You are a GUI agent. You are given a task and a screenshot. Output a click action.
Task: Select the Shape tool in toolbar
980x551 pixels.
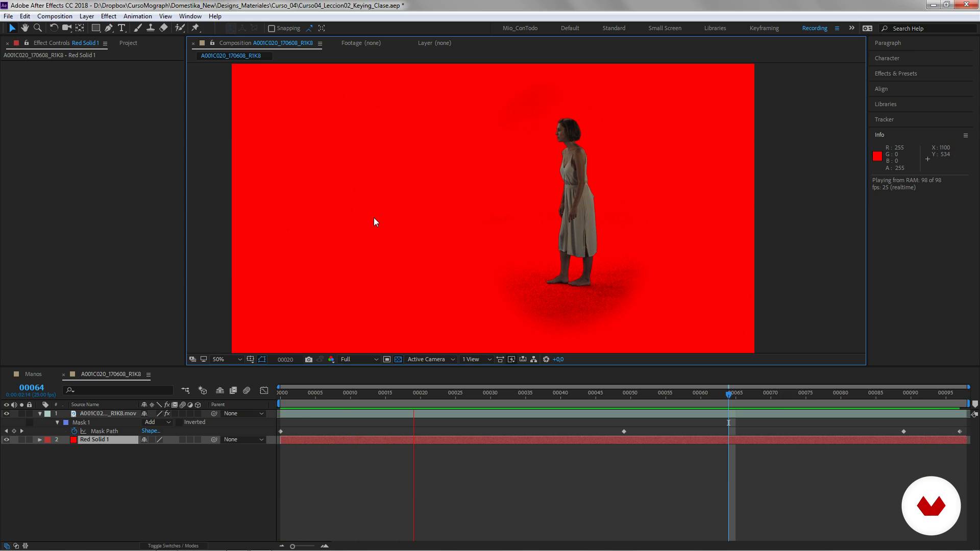pos(95,28)
